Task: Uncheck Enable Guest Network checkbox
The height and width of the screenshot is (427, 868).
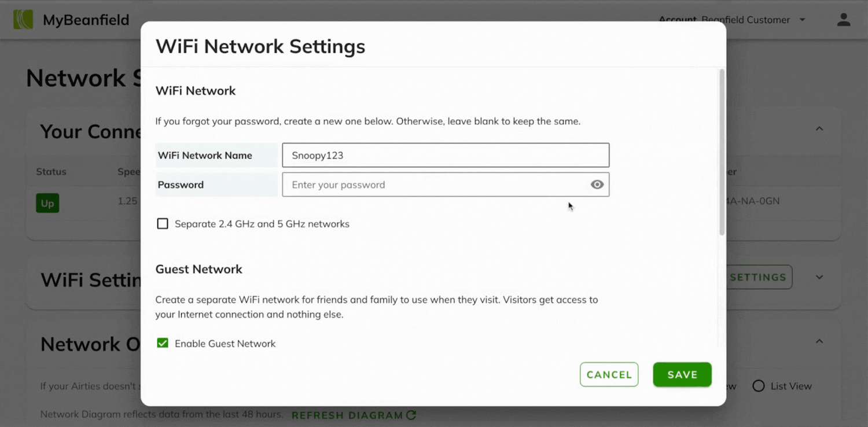Action: tap(163, 344)
